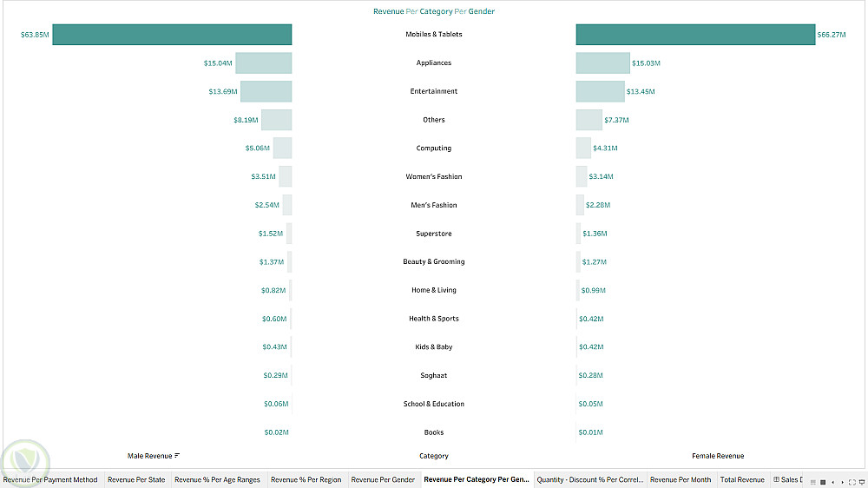Open the Total Revenue sheet tab
Screen dimensions: 868x488
click(742, 479)
